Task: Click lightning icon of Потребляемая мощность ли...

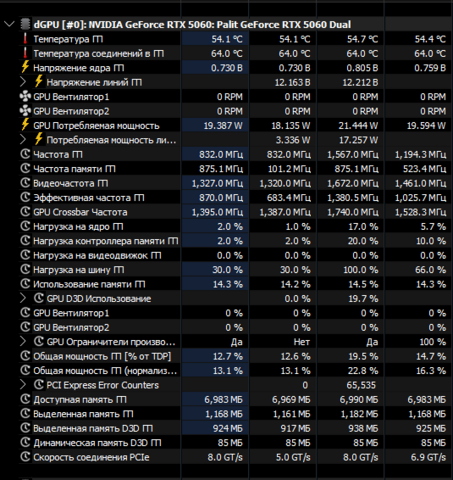Action: (39, 139)
